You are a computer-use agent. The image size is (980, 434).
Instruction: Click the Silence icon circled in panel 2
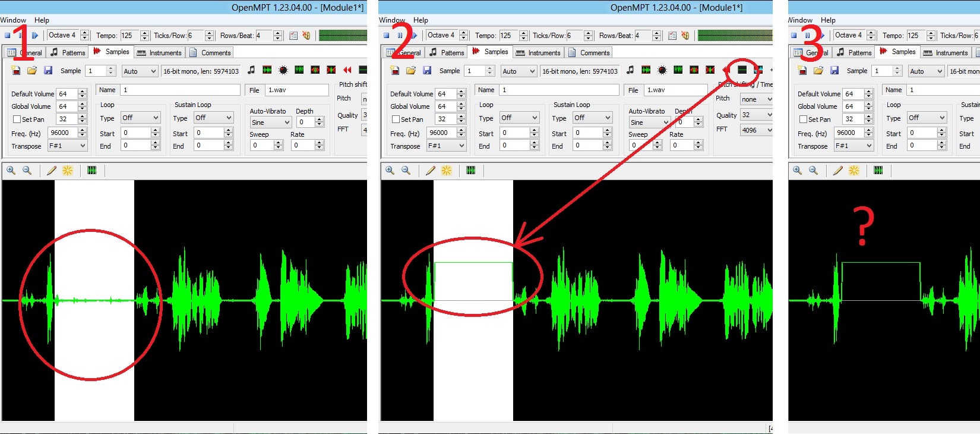[x=742, y=70]
